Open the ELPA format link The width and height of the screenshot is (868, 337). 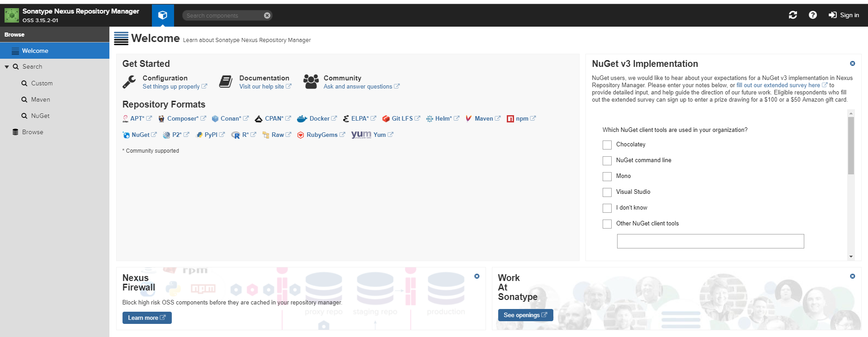point(363,118)
